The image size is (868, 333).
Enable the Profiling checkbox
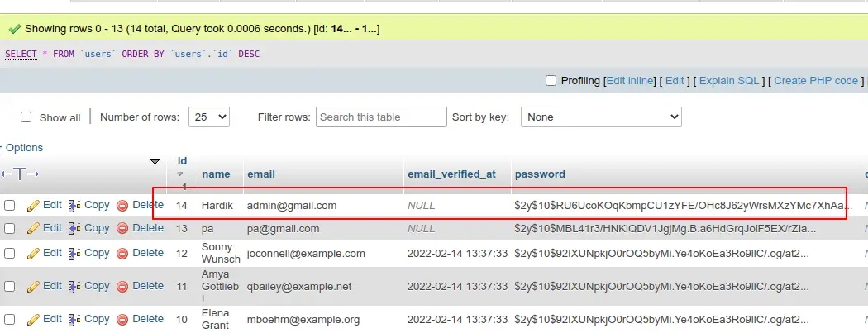pos(551,81)
